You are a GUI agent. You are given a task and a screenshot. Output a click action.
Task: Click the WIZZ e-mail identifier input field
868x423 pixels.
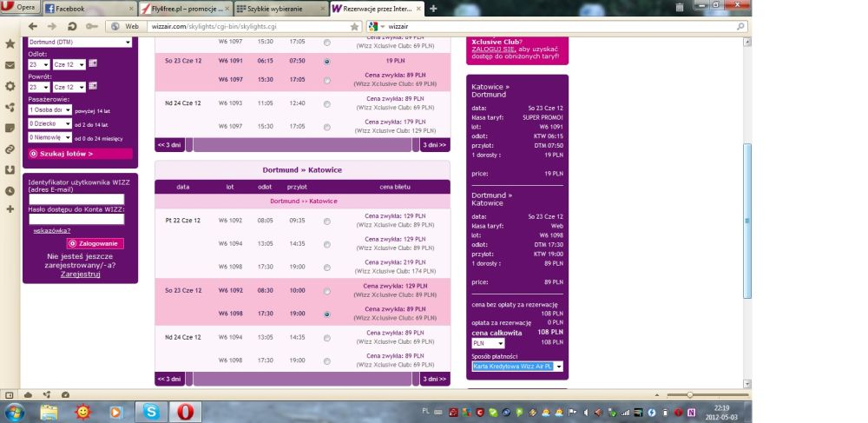(x=76, y=199)
